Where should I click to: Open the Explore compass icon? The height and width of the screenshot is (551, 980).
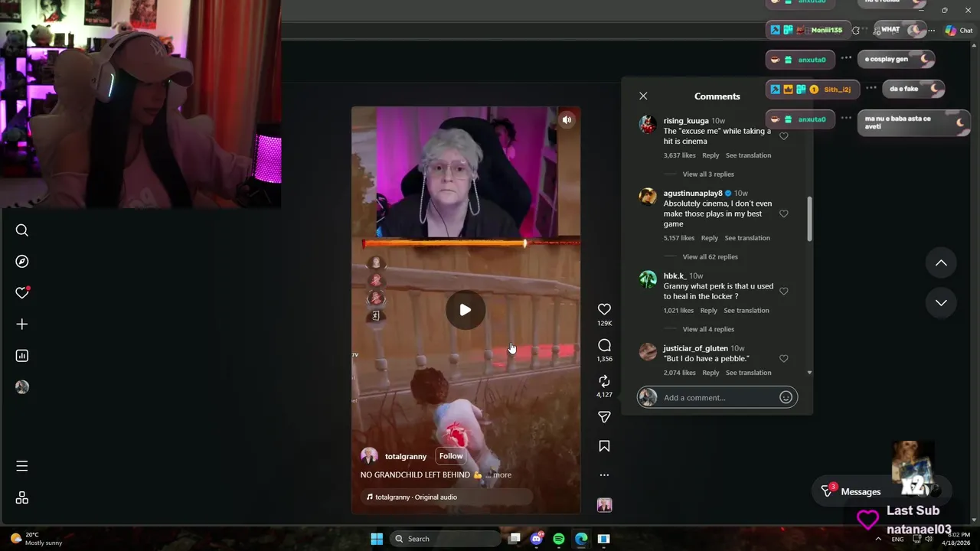tap(22, 262)
